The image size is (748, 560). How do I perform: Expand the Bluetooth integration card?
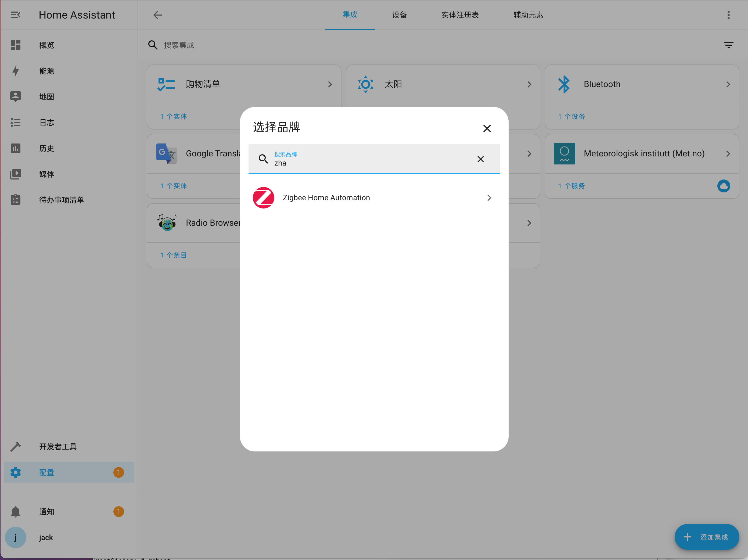click(x=728, y=84)
